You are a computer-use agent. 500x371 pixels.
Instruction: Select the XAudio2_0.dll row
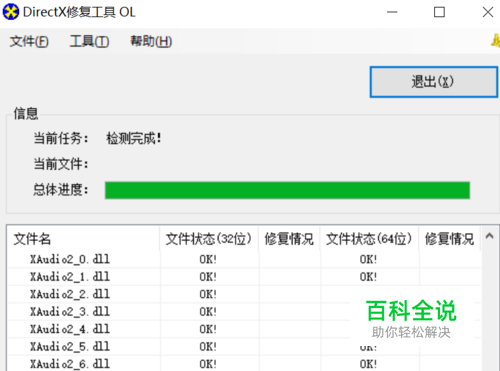[244, 259]
